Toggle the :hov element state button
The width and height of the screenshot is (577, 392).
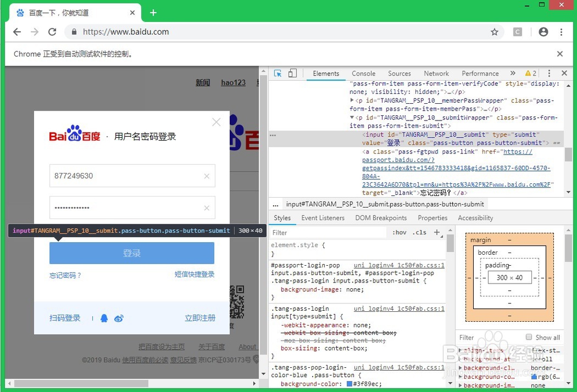pyautogui.click(x=399, y=232)
